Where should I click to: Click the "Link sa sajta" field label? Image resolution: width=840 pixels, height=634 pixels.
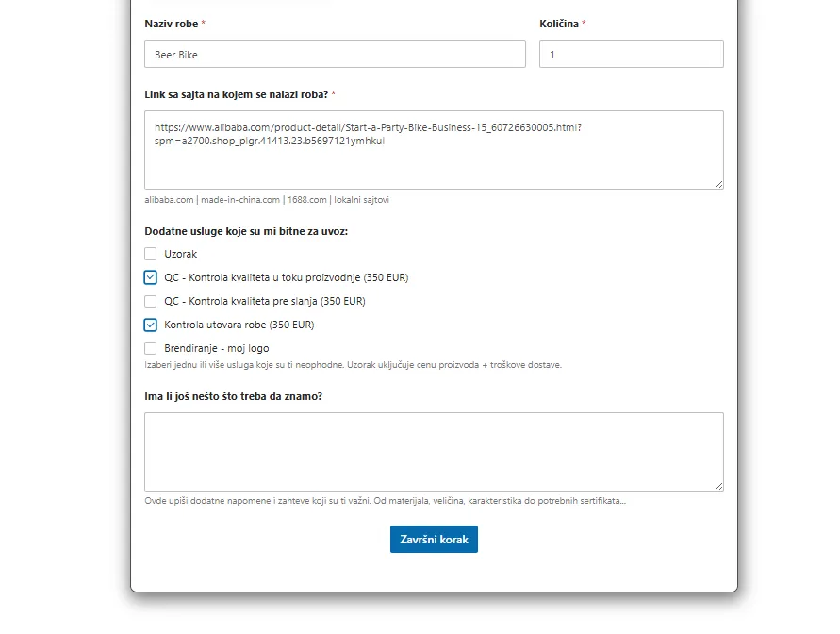click(236, 94)
